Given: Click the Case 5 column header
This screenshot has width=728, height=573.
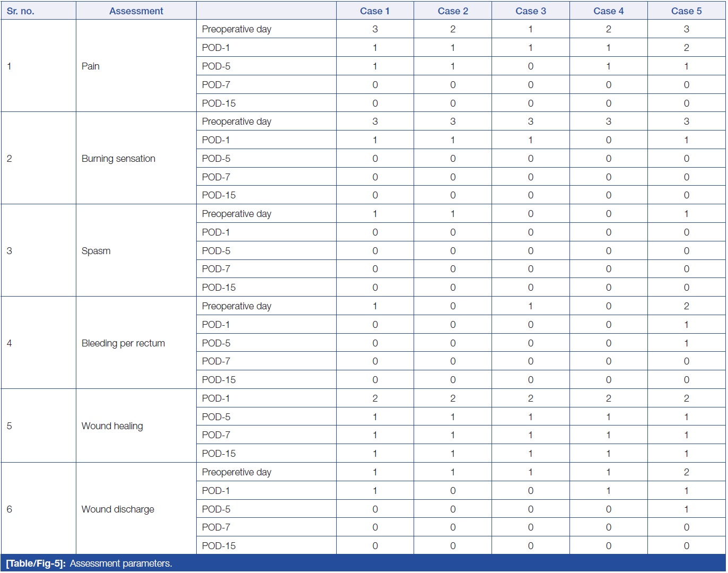Looking at the screenshot, I should click(x=686, y=11).
